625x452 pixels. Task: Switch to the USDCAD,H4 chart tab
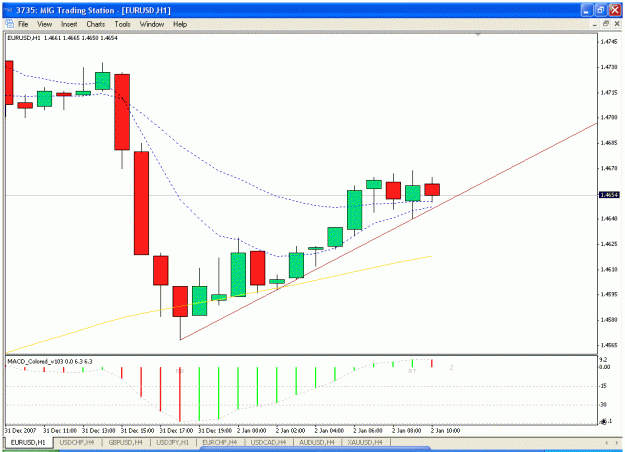point(268,442)
